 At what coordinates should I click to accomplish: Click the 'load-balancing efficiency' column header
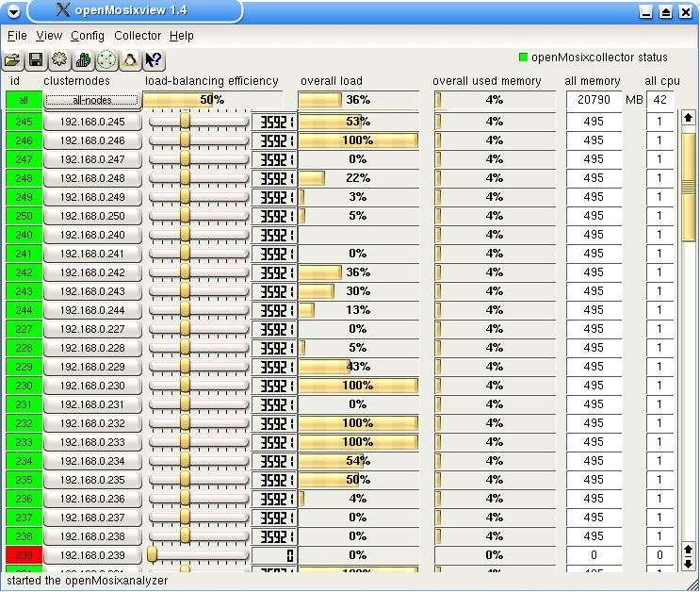coord(212,81)
